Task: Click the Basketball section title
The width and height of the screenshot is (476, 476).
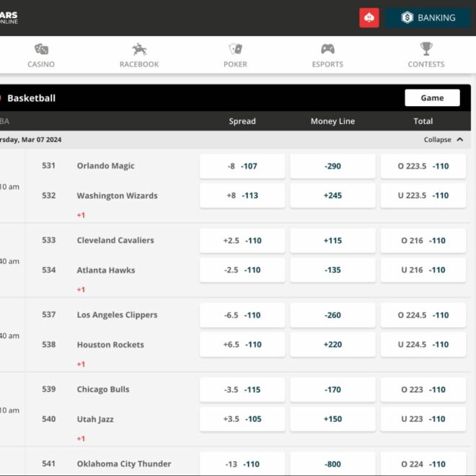Action: tap(31, 98)
